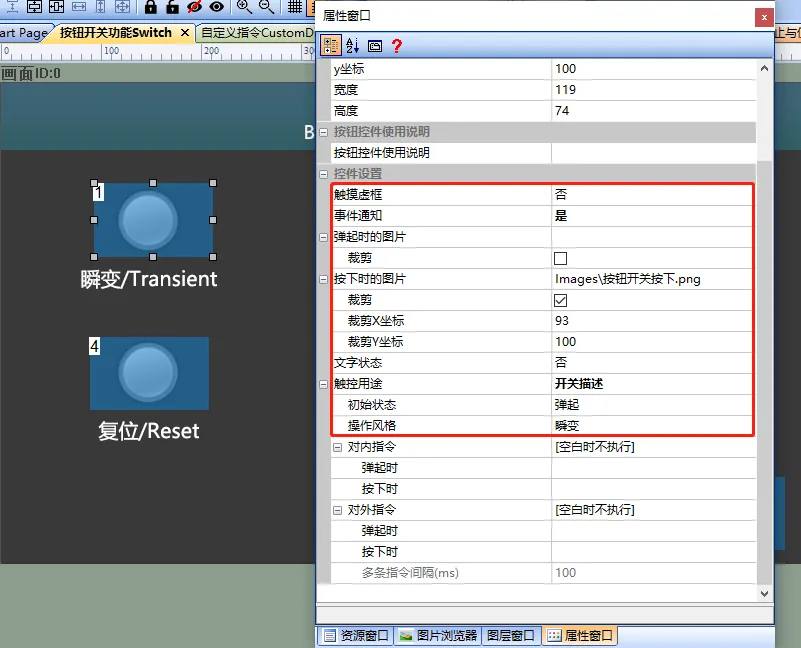Switch to the 图片浏览器 bottom tab

[x=438, y=635]
